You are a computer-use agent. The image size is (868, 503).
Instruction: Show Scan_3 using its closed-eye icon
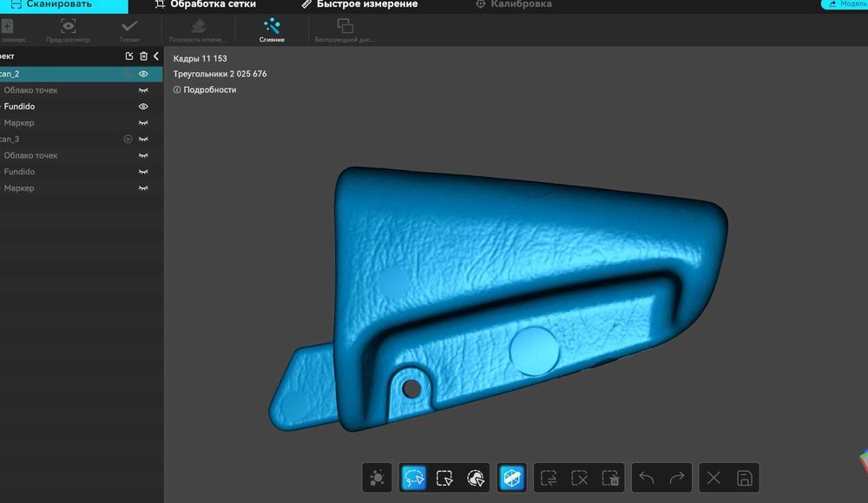[x=143, y=139]
